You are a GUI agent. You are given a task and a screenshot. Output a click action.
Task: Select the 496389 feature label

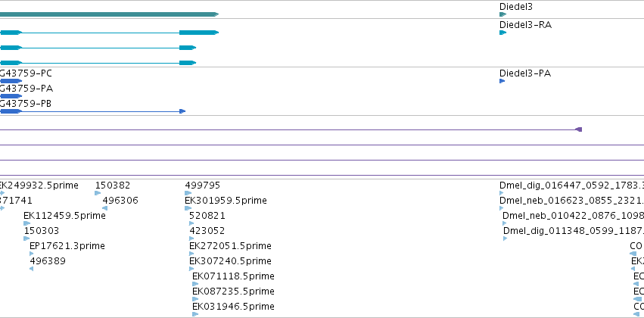tap(48, 261)
